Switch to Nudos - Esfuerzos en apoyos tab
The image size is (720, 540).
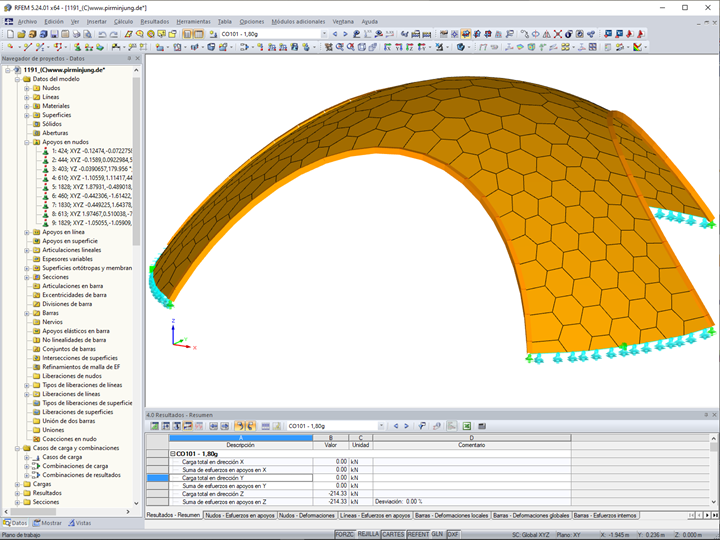(240, 516)
